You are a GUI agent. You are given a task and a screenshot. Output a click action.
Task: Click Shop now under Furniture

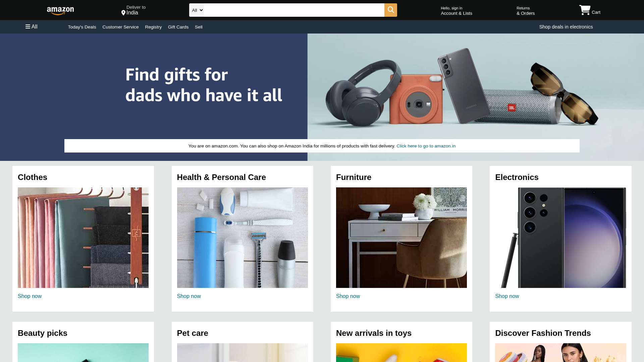348,296
